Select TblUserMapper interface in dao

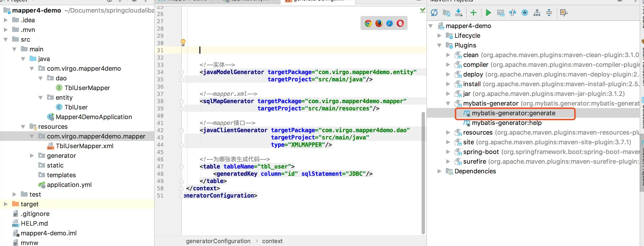(87, 88)
